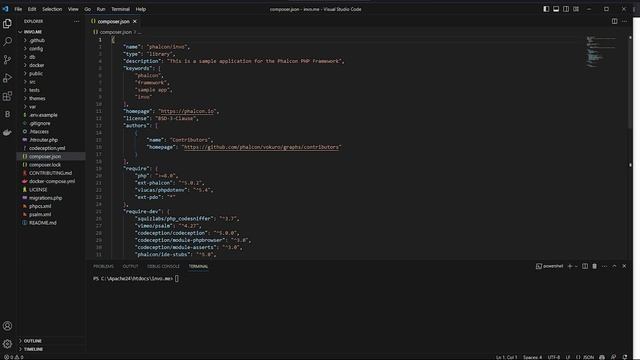Screen dimensions: 640x360
Task: Follow the https://phalcon.io homepage link
Action: coord(187,111)
